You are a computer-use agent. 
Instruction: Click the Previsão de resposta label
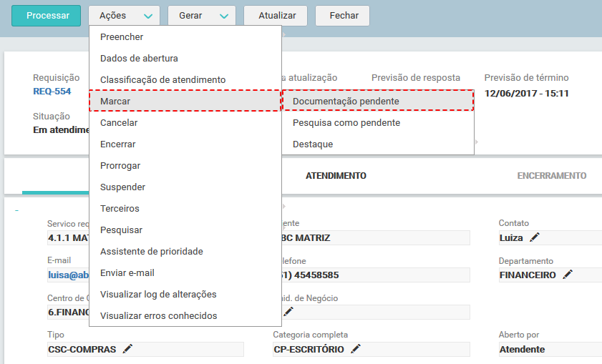tap(416, 77)
